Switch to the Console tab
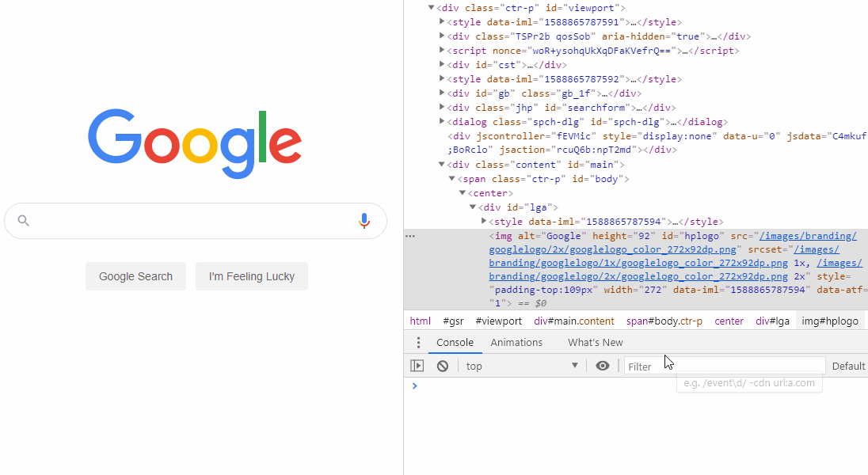This screenshot has height=475, width=868. (455, 343)
